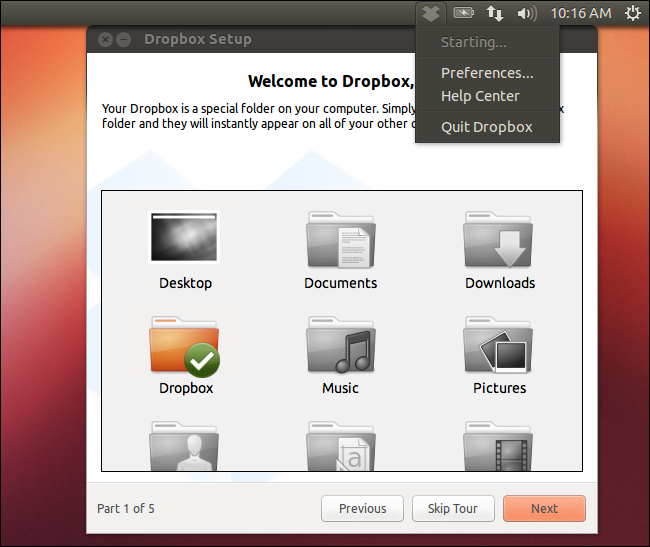The height and width of the screenshot is (547, 650).
Task: Click the folder icon with letter a
Action: (341, 446)
